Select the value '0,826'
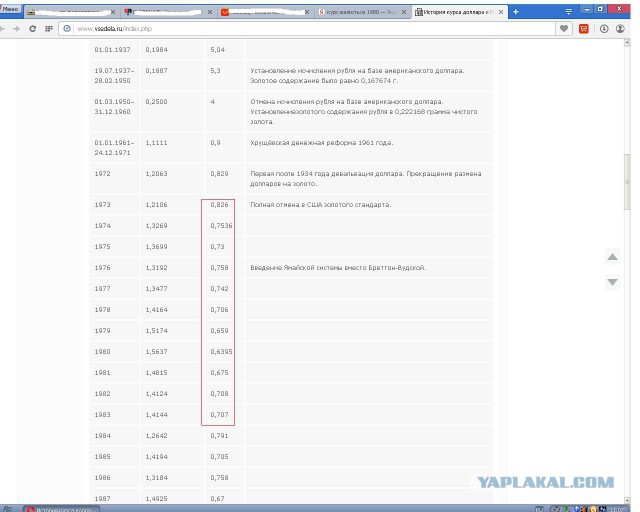The height and width of the screenshot is (512, 640). click(x=220, y=205)
